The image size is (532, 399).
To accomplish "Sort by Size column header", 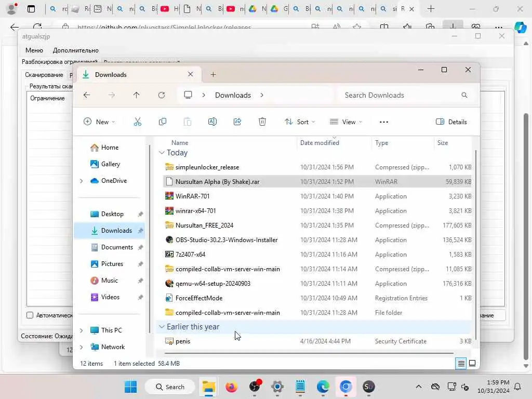I will (x=443, y=143).
